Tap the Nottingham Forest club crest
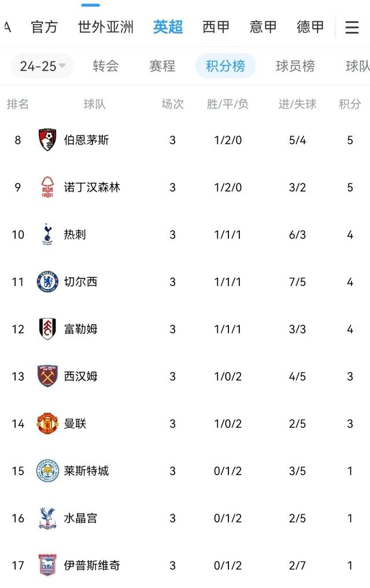This screenshot has width=370, height=588. [47, 187]
